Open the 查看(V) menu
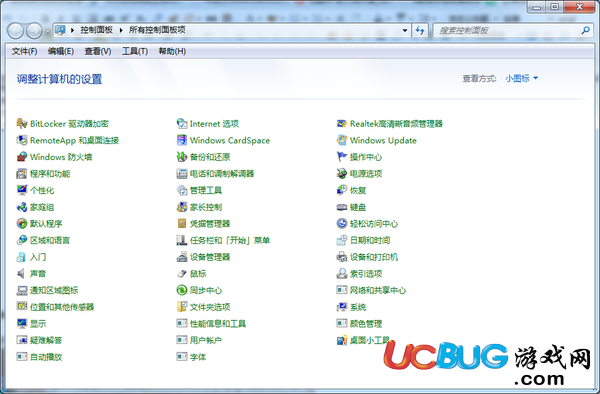600x394 pixels. coord(98,51)
